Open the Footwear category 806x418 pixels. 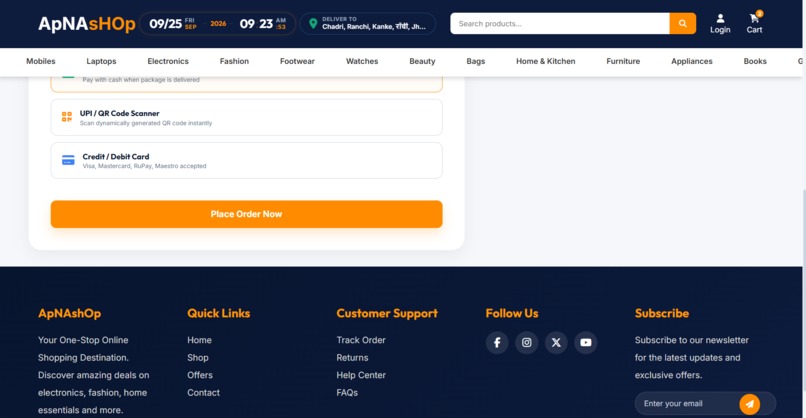pyautogui.click(x=297, y=61)
